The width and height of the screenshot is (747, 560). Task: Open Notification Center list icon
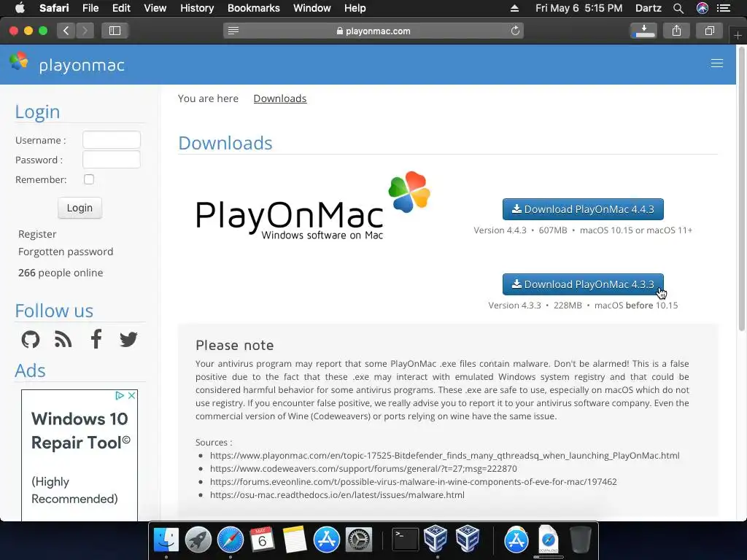[x=724, y=8]
